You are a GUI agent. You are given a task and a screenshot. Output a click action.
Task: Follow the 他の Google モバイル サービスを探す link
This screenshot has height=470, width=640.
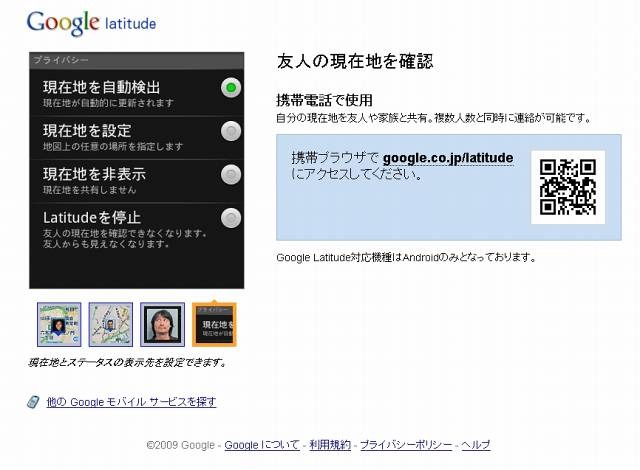click(x=131, y=402)
